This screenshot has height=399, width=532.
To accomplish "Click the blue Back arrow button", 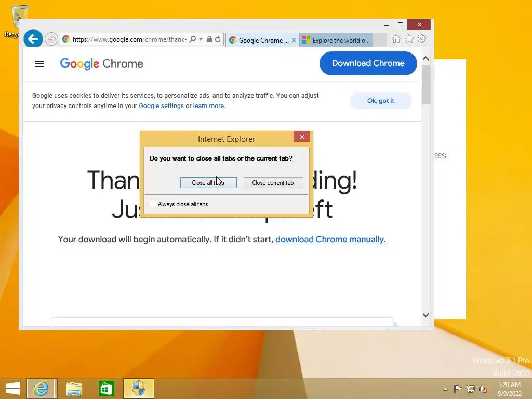I will pos(33,39).
